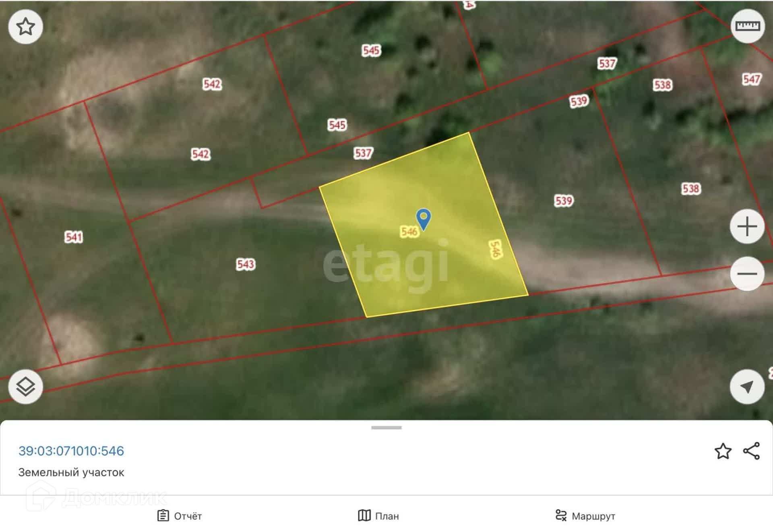Select parcel 541 on the map
The height and width of the screenshot is (532, 773).
(74, 237)
